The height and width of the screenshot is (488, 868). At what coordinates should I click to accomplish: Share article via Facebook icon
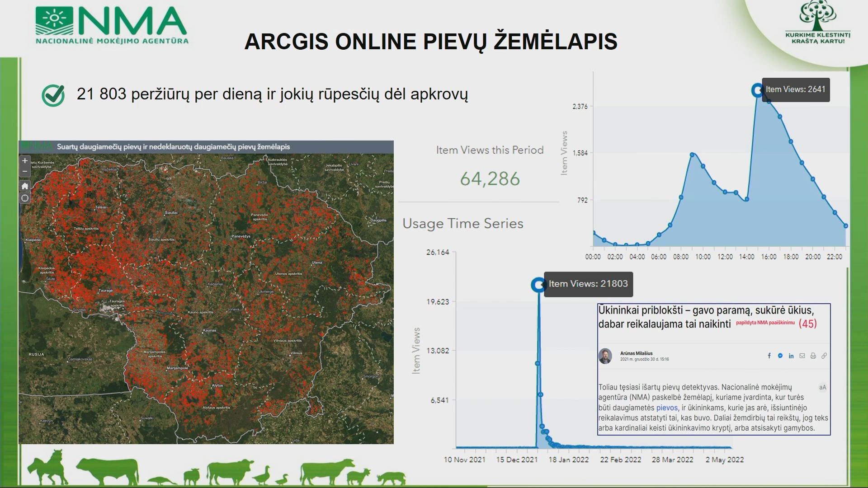tap(769, 356)
